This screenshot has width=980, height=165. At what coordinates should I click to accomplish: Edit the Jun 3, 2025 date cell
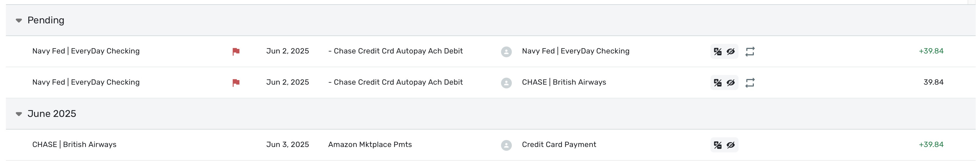click(x=287, y=145)
